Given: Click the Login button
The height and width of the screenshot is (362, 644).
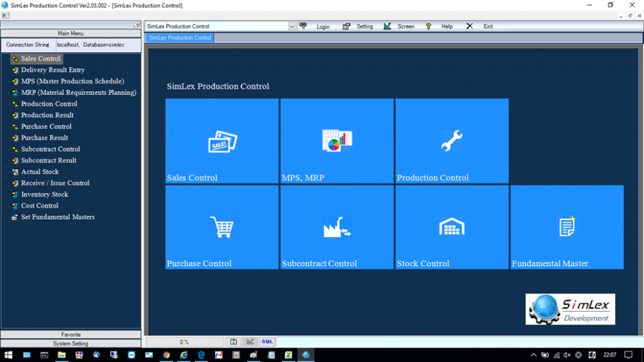Looking at the screenshot, I should pos(321,26).
